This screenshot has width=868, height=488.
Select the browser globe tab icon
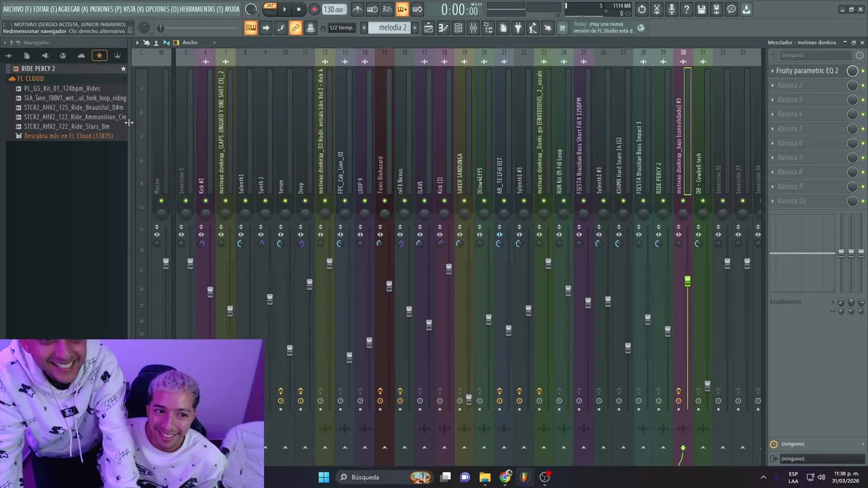63,56
